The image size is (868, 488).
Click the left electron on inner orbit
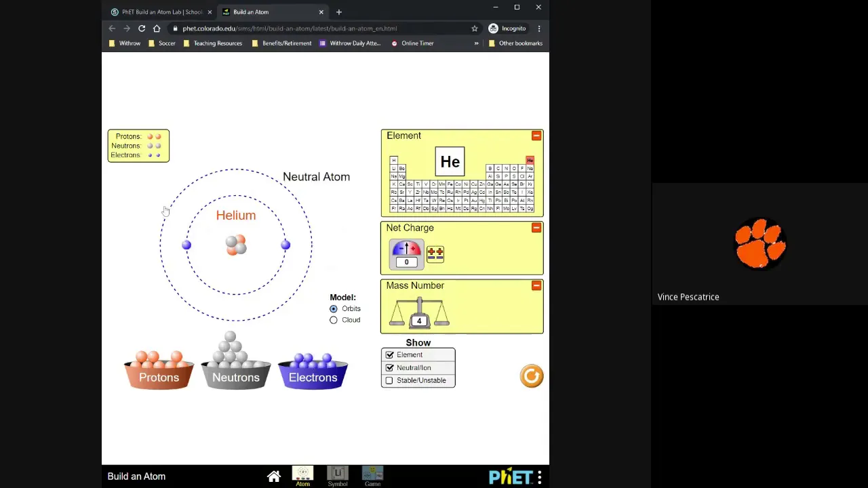tap(186, 245)
